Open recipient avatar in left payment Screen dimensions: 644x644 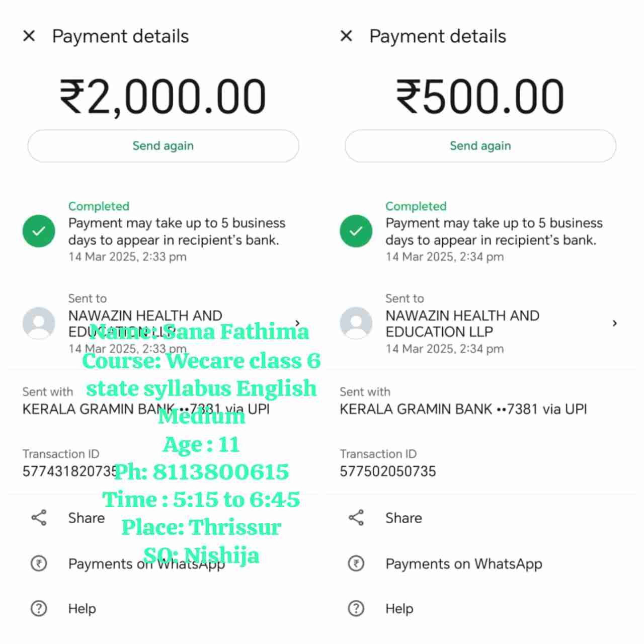39,323
